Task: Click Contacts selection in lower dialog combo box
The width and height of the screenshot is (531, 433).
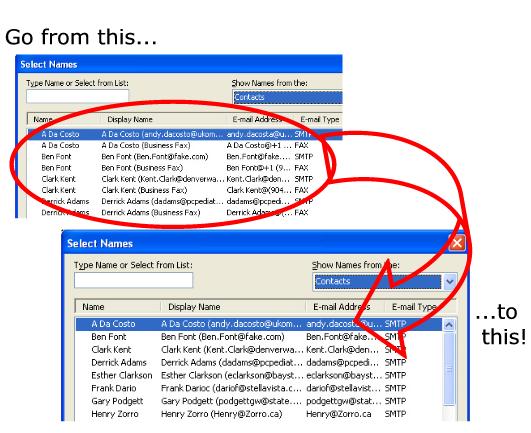Action: (378, 282)
